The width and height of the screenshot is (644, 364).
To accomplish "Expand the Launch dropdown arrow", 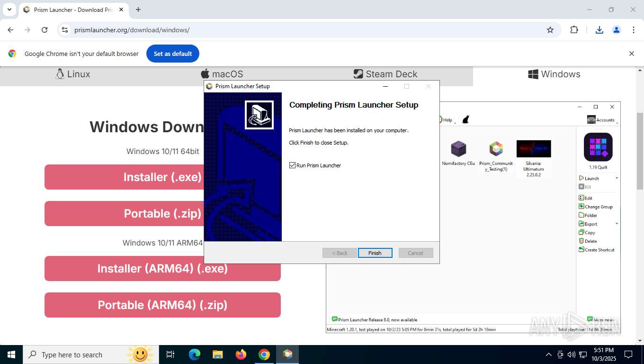I will coord(617,178).
